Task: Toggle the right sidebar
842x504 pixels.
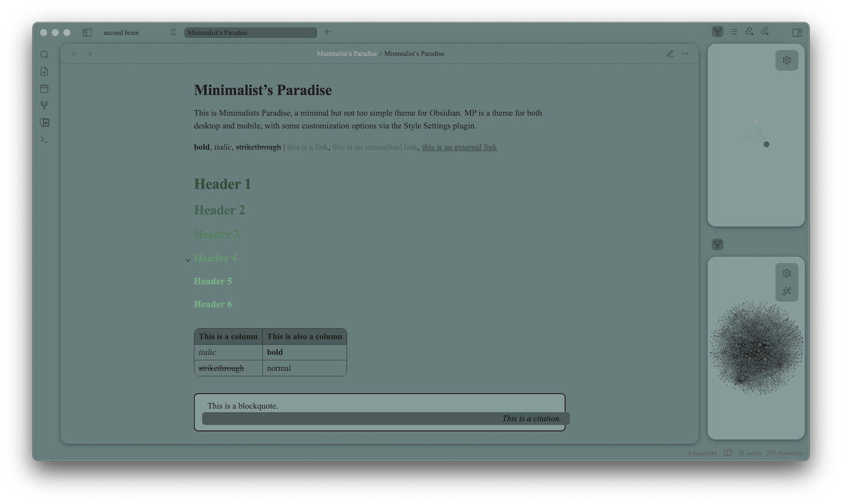Action: (797, 32)
